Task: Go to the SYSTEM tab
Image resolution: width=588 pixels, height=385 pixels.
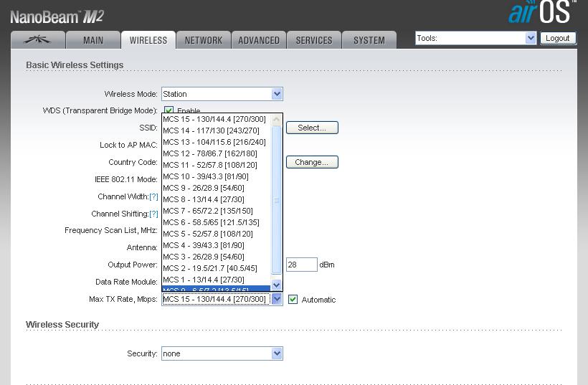Action: coord(369,40)
